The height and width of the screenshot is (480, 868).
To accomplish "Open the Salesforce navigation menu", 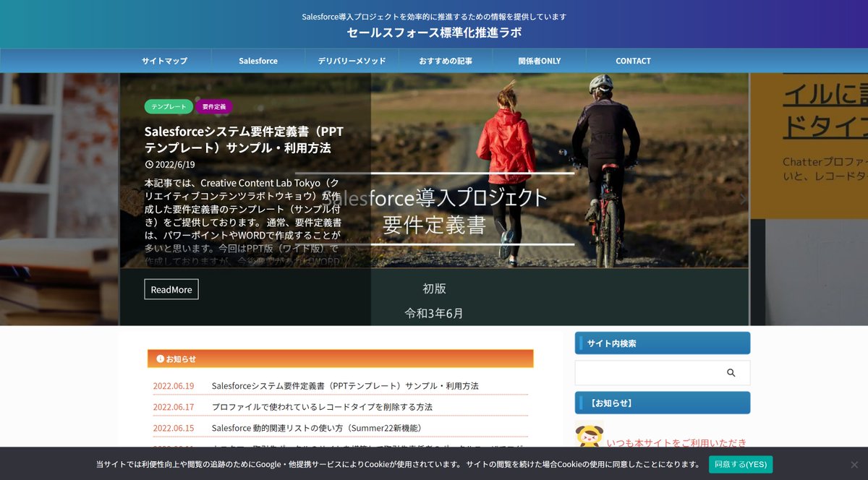I will coord(258,61).
